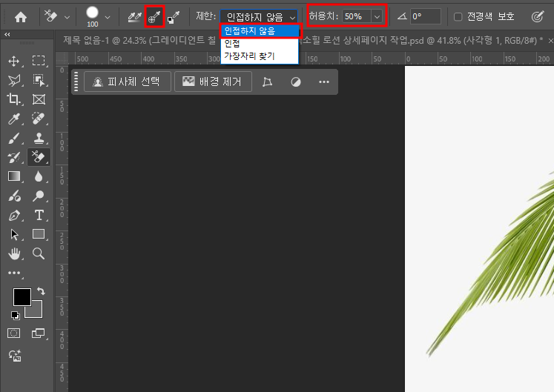Viewport: 554px width, 392px height.
Task: Change the screen mode
Action: tap(38, 333)
